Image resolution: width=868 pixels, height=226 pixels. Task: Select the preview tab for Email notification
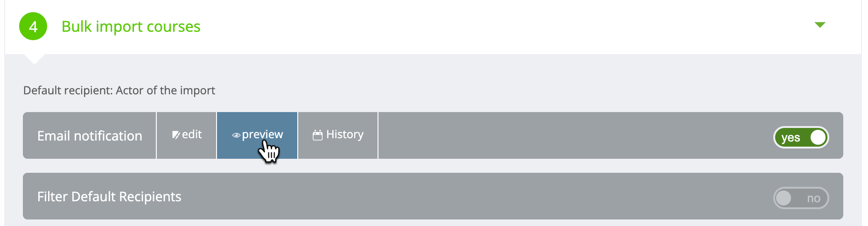tap(257, 135)
